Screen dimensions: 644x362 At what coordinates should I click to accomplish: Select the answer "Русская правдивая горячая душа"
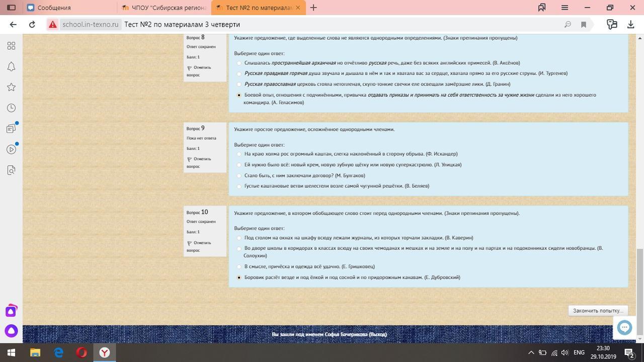239,73
